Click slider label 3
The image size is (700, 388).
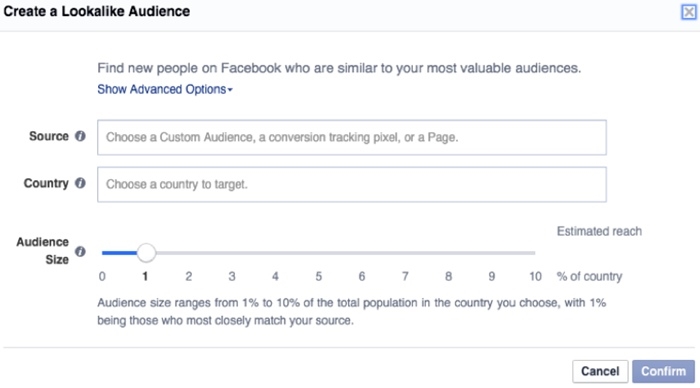(x=232, y=276)
